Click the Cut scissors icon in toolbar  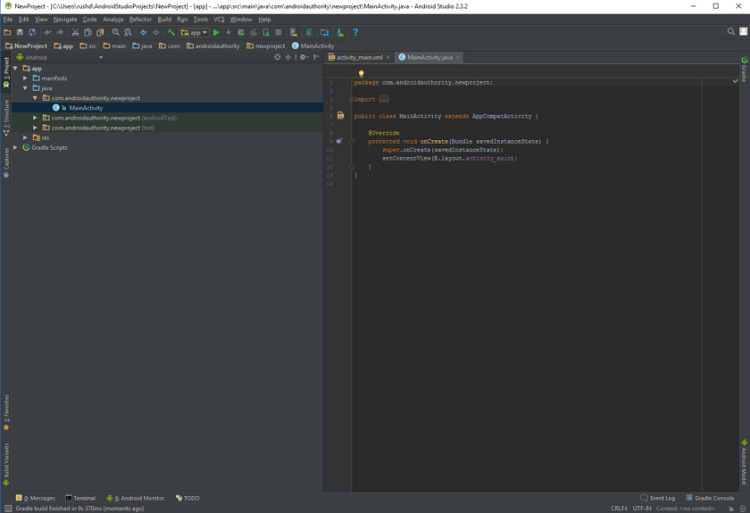[x=74, y=32]
